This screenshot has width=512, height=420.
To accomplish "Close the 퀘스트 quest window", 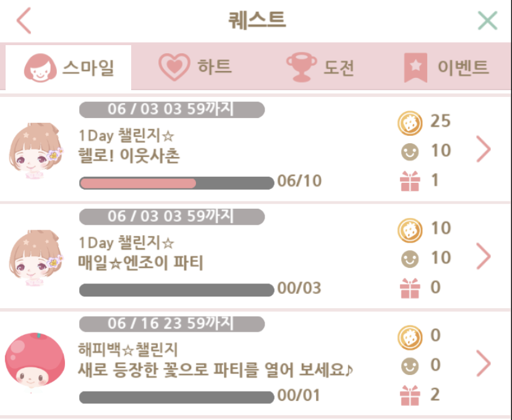I will click(487, 20).
